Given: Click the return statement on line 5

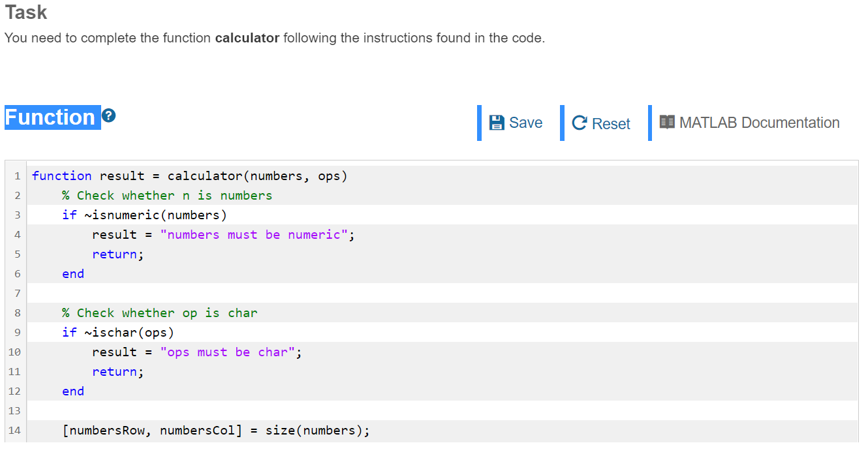Looking at the screenshot, I should [118, 254].
